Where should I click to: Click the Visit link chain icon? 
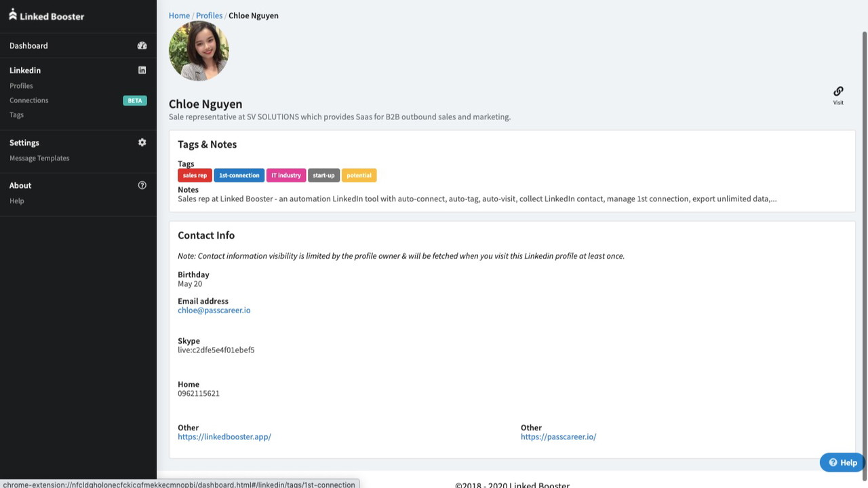[x=838, y=91]
